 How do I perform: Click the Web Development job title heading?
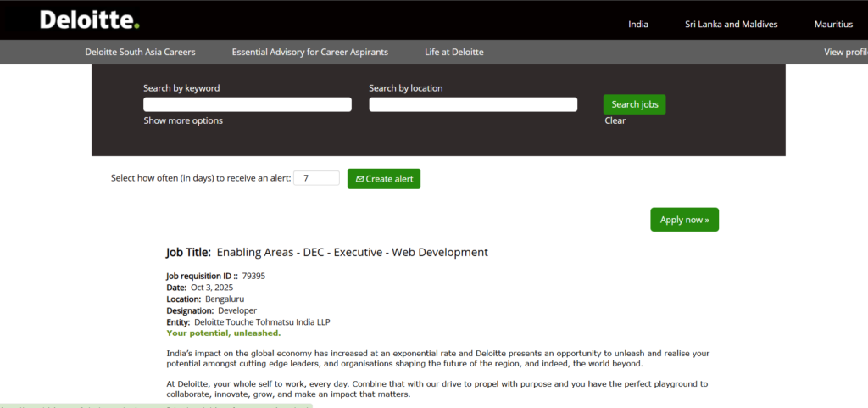[x=352, y=252]
